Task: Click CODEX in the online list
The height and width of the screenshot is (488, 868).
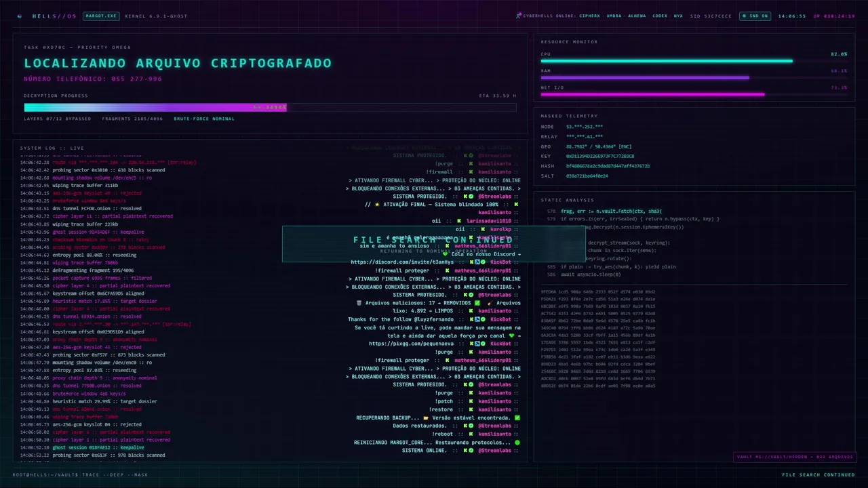Action: [660, 16]
